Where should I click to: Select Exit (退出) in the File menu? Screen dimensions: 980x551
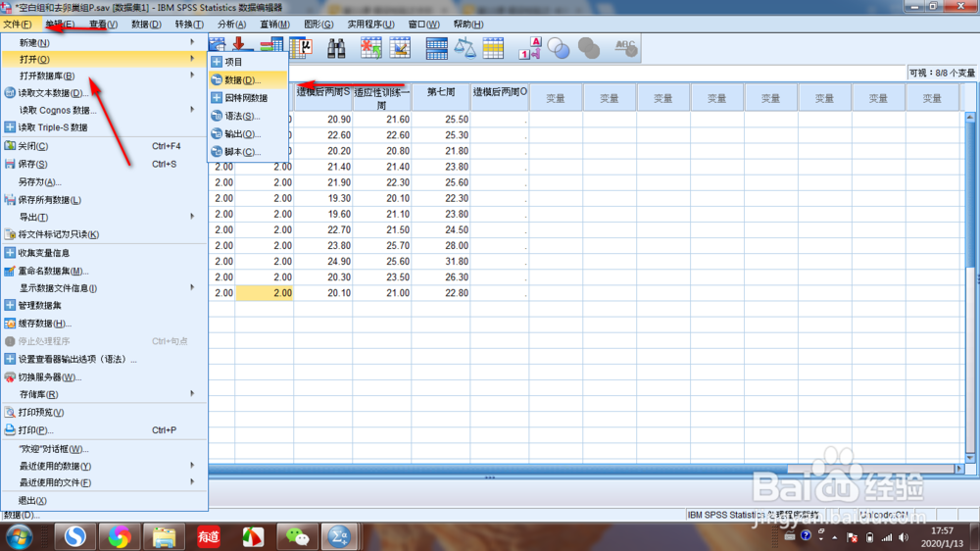click(104, 500)
